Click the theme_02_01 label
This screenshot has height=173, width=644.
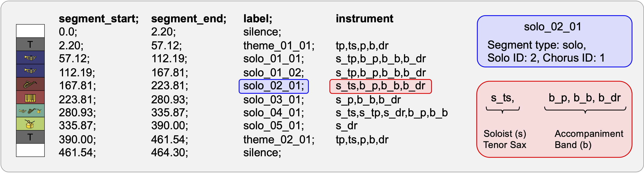[279, 140]
